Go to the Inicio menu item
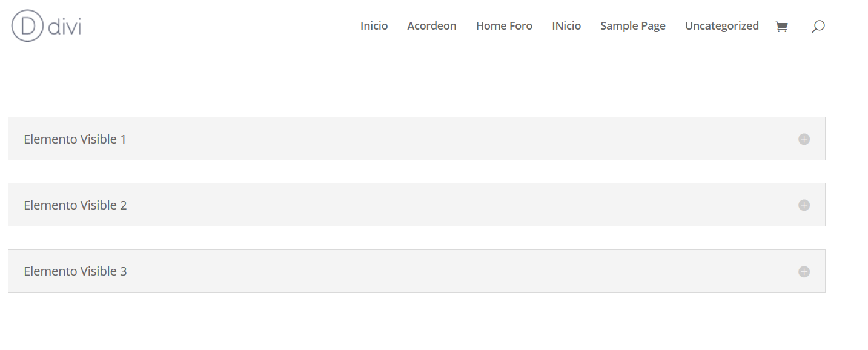The width and height of the screenshot is (868, 350). pos(374,26)
